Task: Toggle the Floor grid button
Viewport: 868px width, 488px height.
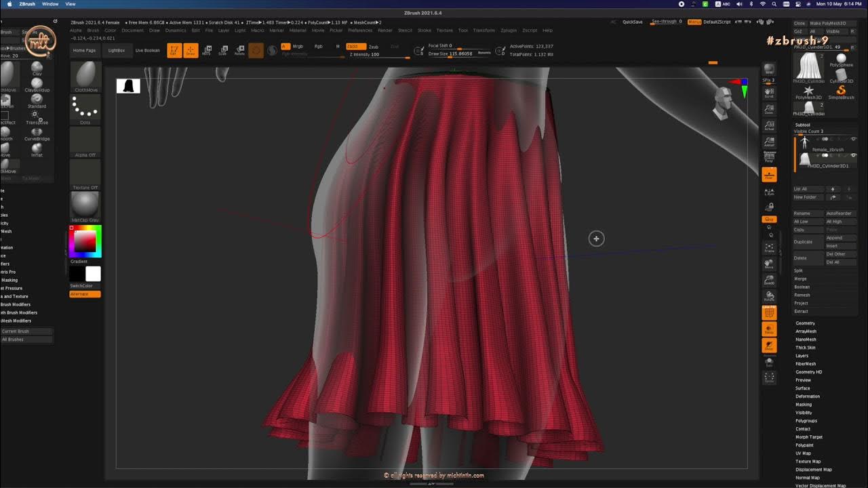Action: [769, 175]
